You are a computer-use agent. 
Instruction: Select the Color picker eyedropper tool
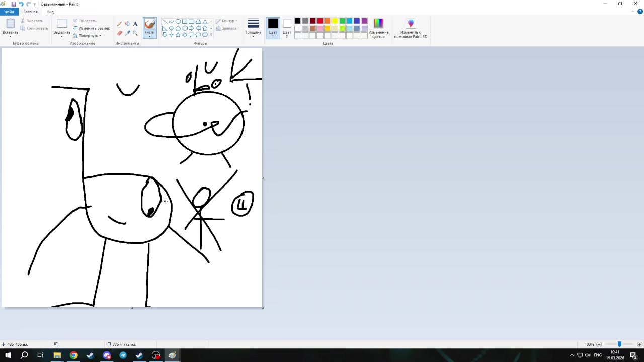click(127, 33)
